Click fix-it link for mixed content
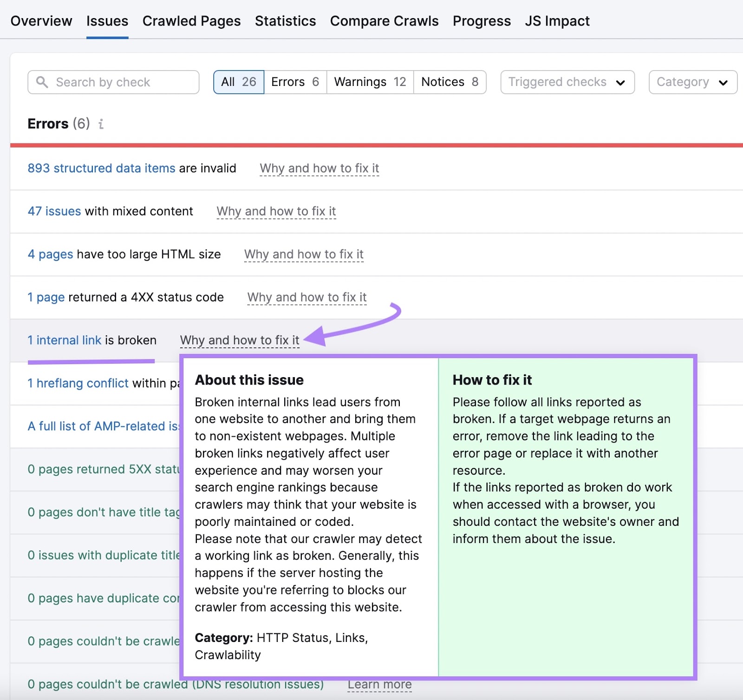 pyautogui.click(x=276, y=211)
